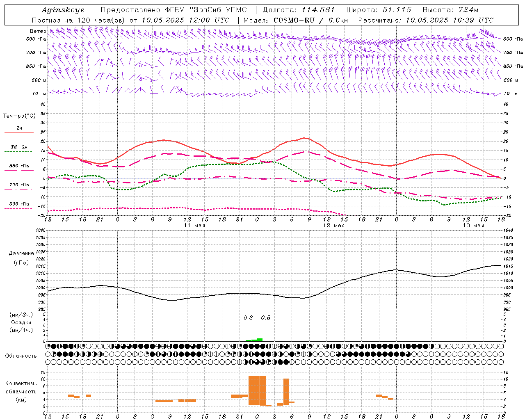
Task: Click the 10 м wind level label, left side
Action: [39, 94]
